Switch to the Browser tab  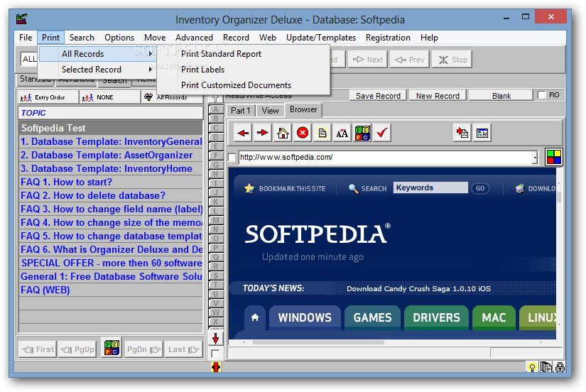303,109
